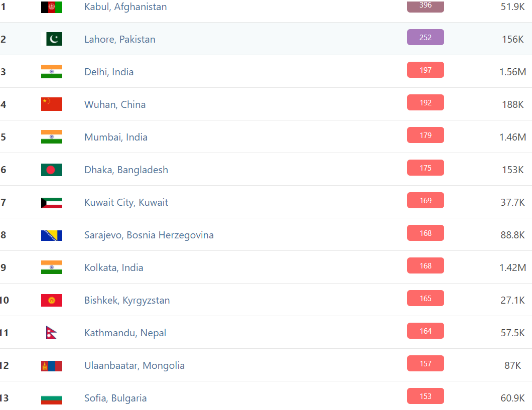
Task: Click the Bangladesh flag icon
Action: pyautogui.click(x=52, y=170)
